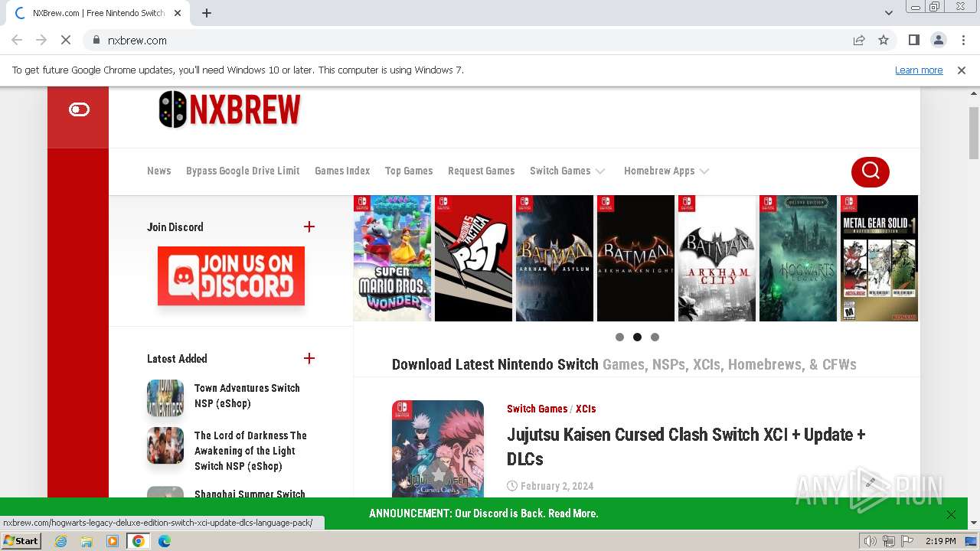Click the Discord announcement text
980x551 pixels.
(x=484, y=514)
